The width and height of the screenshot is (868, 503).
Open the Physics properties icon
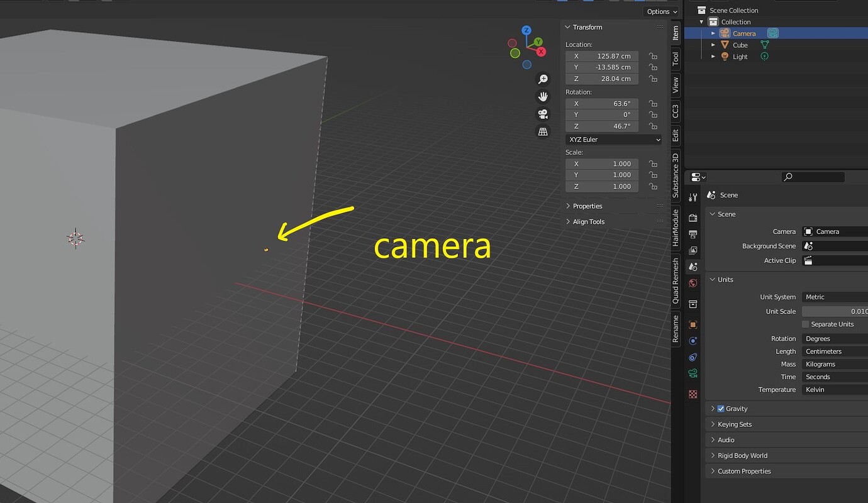click(693, 341)
